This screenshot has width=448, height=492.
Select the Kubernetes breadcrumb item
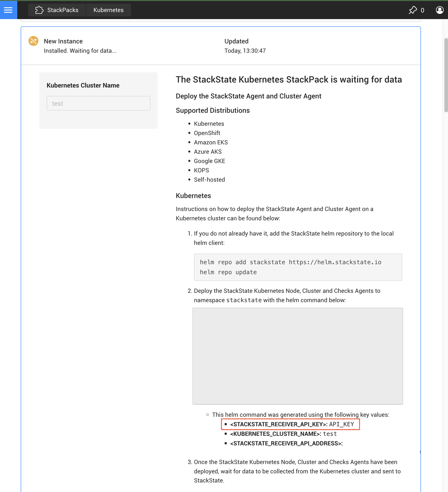(108, 10)
